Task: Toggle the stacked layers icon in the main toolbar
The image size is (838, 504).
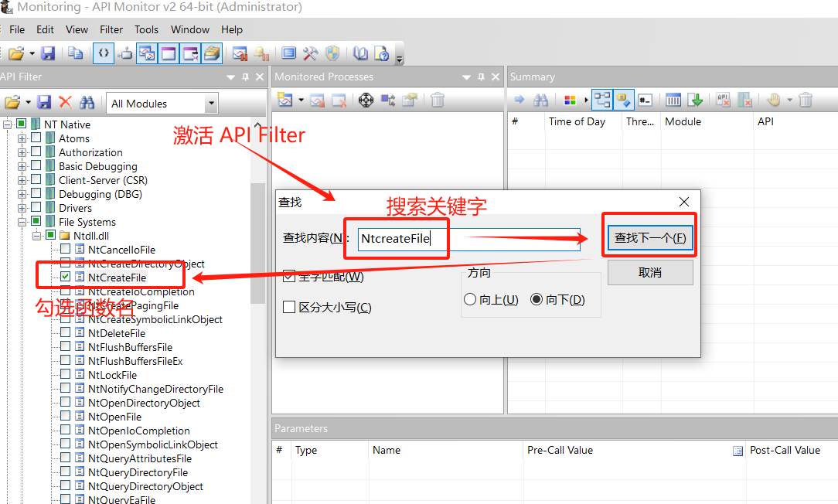Action: click(x=212, y=53)
